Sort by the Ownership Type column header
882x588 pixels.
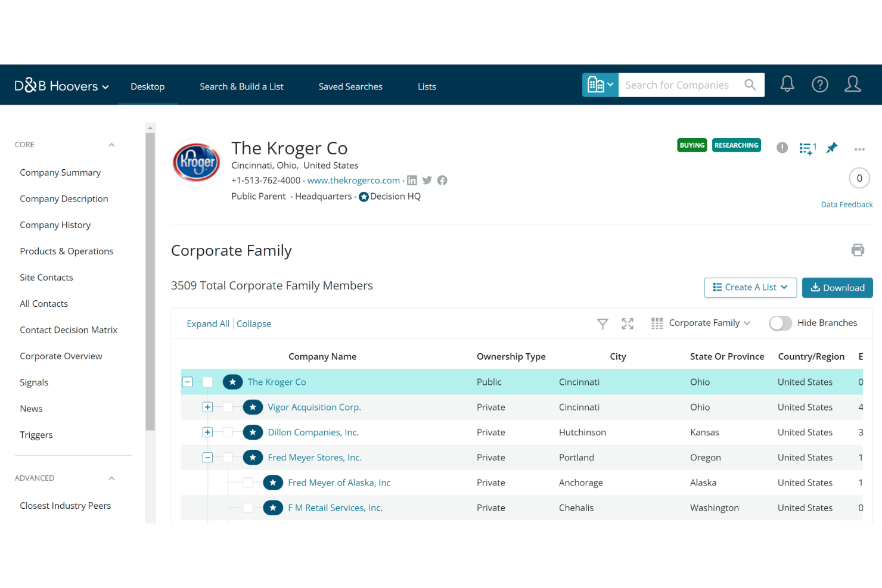511,356
